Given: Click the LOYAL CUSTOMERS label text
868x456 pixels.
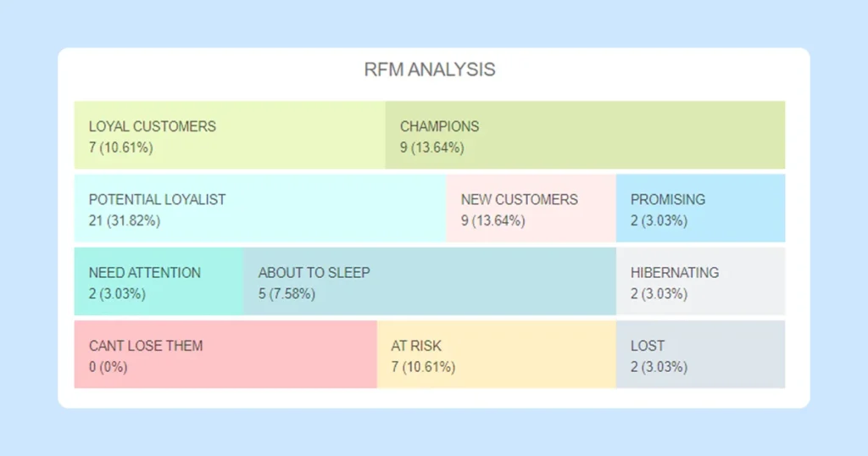Looking at the screenshot, I should click(x=153, y=126).
